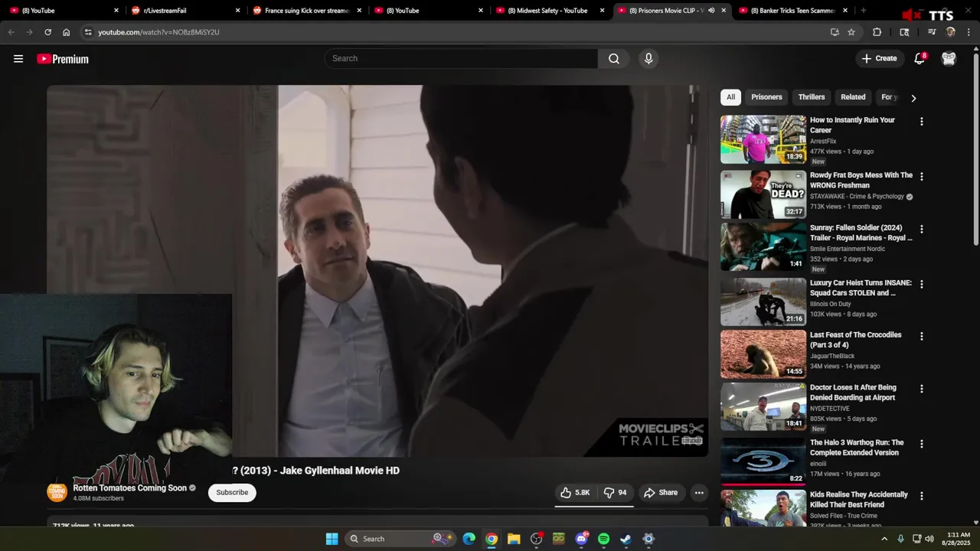Open Rotten Tomatoes Coming Soon channel name
The width and height of the screenshot is (980, 551).
click(x=130, y=487)
